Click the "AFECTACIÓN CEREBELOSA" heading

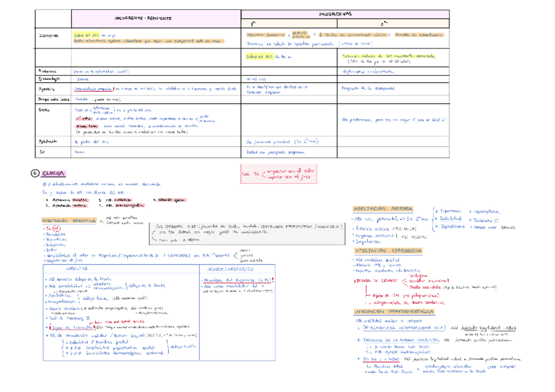[387, 251]
